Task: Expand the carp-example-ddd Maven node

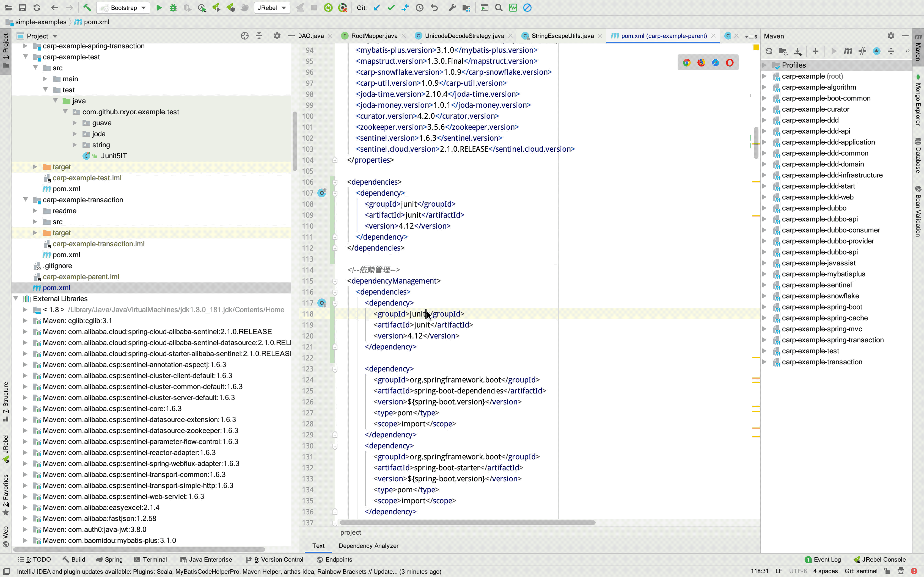Action: [x=765, y=120]
